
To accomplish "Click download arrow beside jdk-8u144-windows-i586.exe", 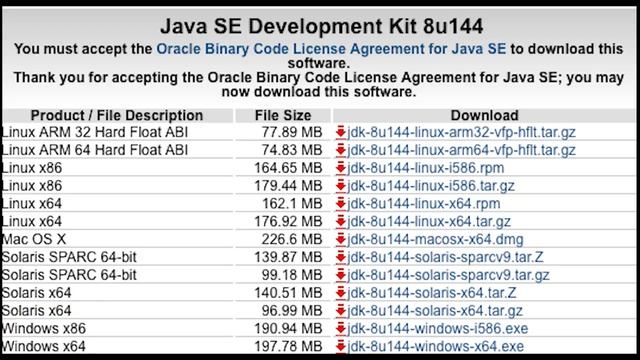I will point(341,329).
